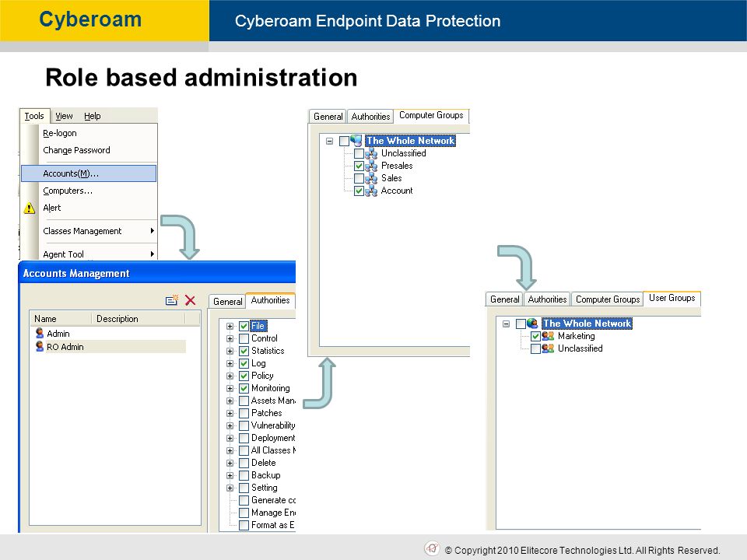Collapse The Whole Network in User Groups
This screenshot has height=560, width=747.
pyautogui.click(x=506, y=324)
